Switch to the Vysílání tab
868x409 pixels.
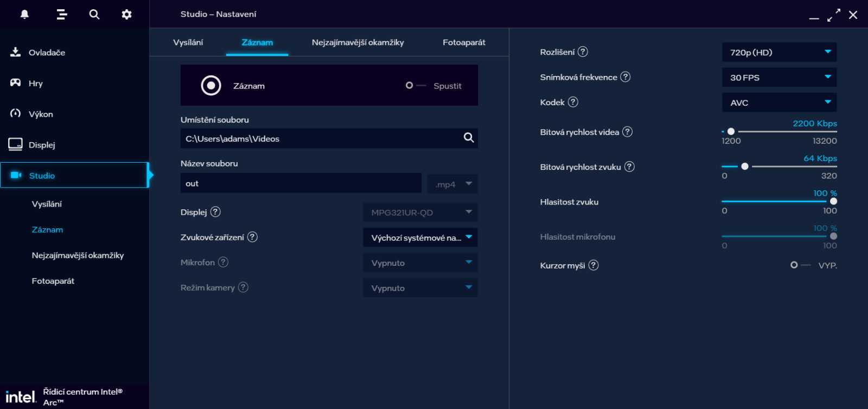[x=188, y=42]
